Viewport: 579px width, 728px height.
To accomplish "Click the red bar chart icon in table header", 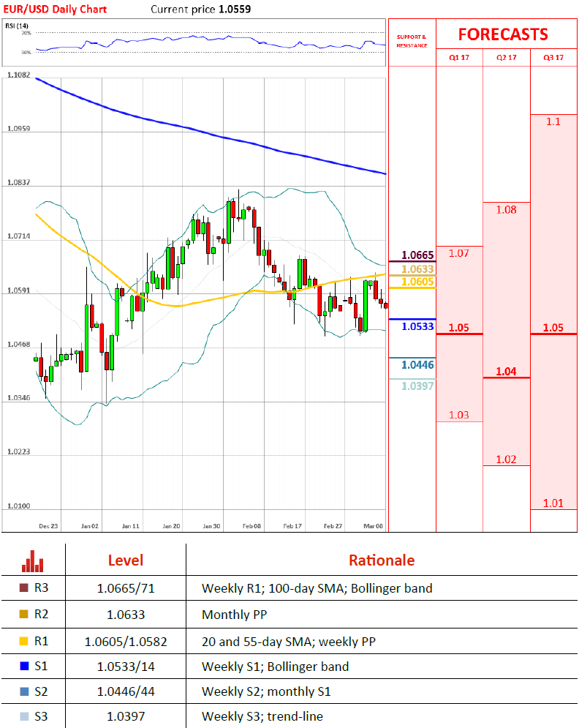I will click(32, 561).
